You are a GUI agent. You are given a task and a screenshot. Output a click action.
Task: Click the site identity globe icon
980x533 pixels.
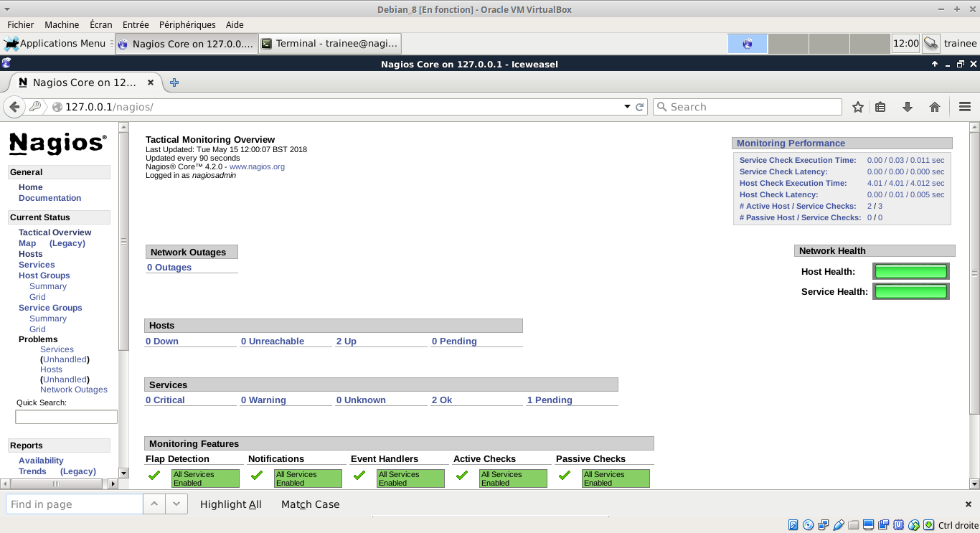(57, 107)
